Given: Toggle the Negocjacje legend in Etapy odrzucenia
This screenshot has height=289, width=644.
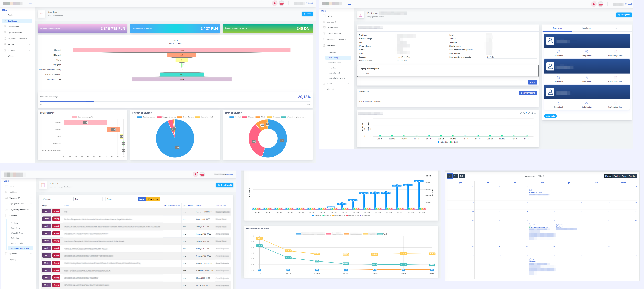Looking at the screenshot, I should pos(273,117).
